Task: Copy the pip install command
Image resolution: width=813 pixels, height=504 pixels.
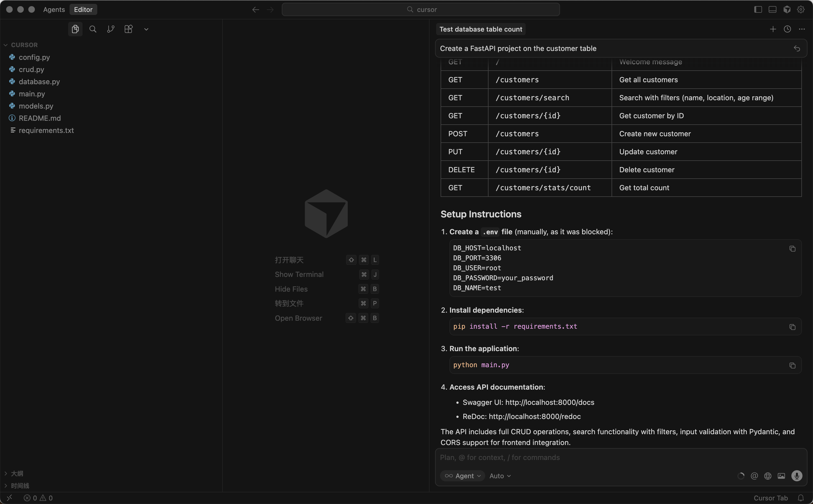Action: pos(792,327)
